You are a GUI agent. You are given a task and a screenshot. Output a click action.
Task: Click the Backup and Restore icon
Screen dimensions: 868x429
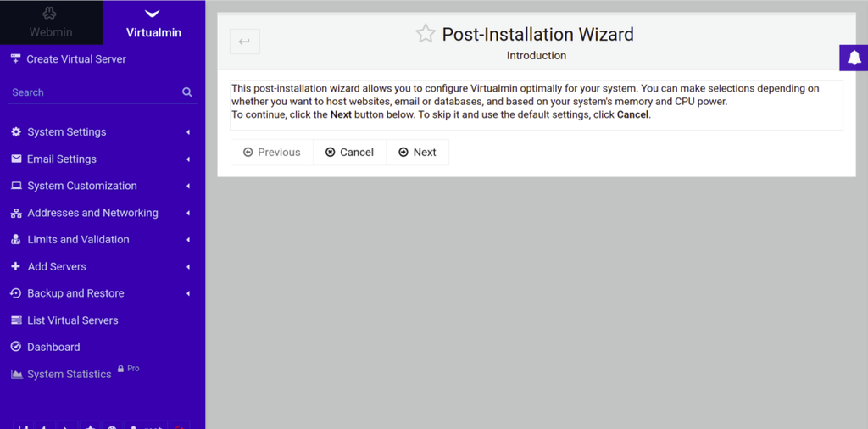coord(16,293)
